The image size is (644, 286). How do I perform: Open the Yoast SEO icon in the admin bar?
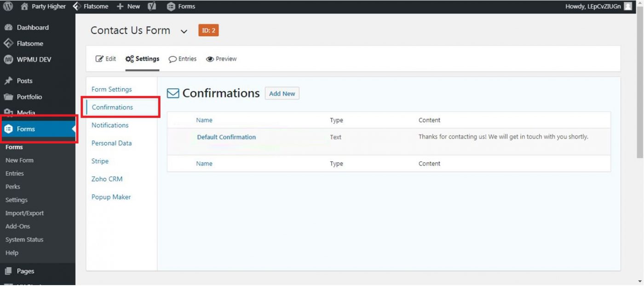coord(152,6)
